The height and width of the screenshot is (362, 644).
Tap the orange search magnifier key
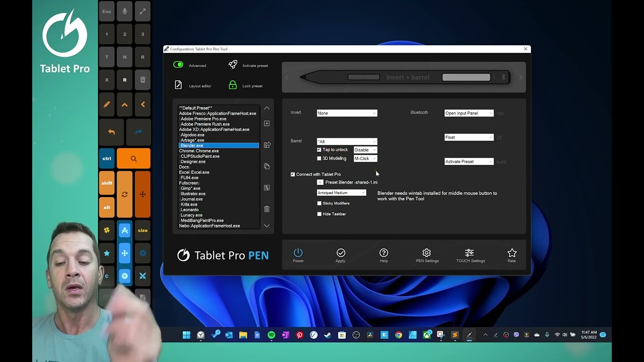click(x=133, y=158)
